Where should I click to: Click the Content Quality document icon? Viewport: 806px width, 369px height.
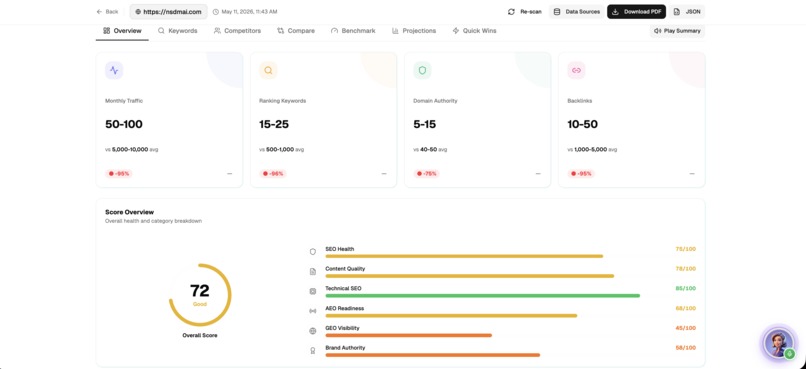313,271
